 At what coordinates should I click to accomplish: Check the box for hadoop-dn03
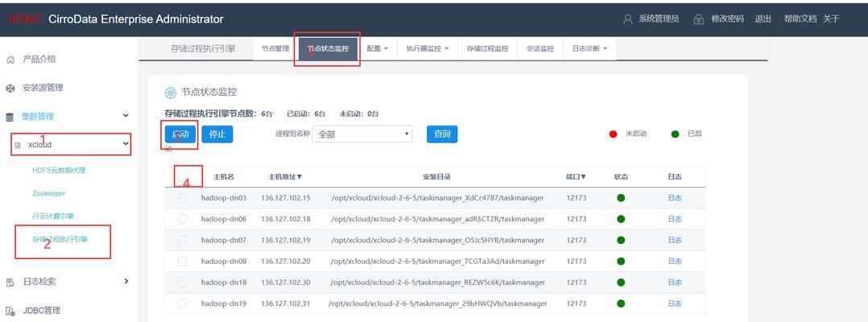click(x=183, y=197)
